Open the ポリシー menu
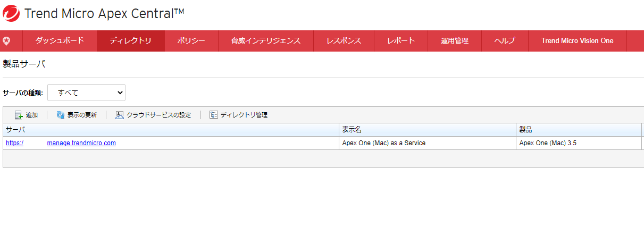This screenshot has width=644, height=234. (x=191, y=41)
